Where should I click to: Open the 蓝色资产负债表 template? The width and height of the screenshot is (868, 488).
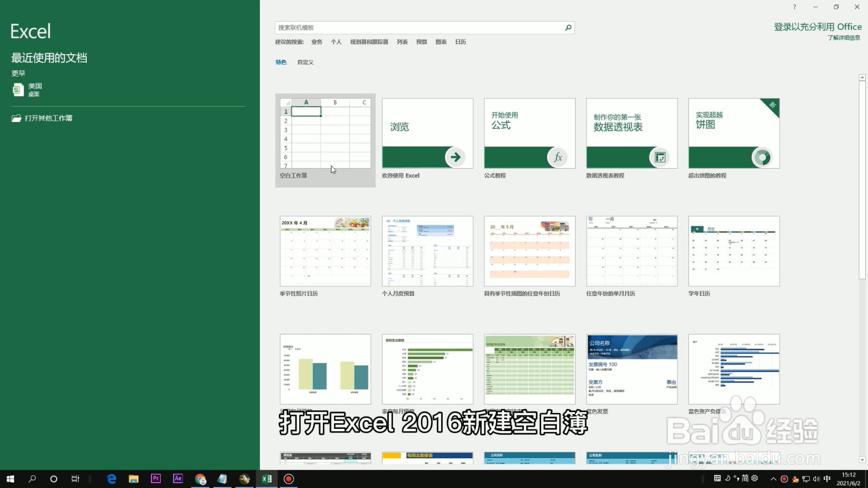pos(734,374)
